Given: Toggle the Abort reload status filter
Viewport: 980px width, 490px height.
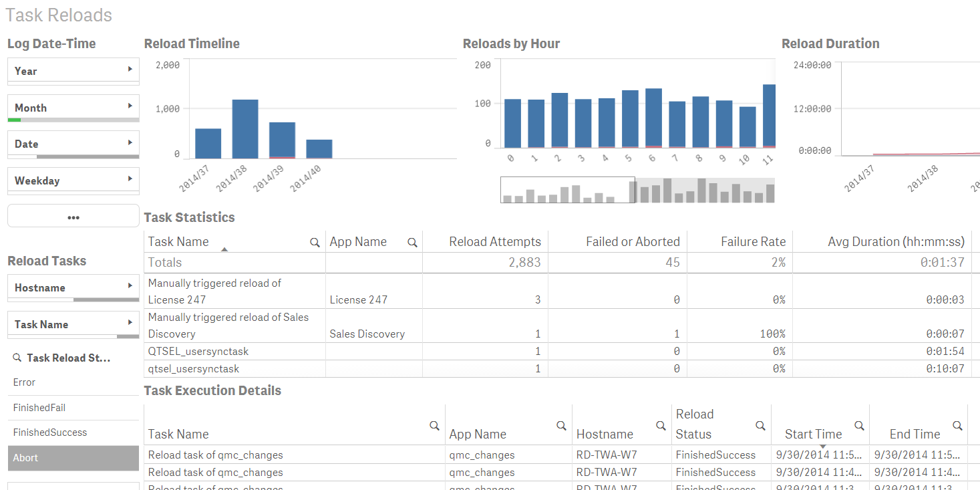Looking at the screenshot, I should pos(73,458).
